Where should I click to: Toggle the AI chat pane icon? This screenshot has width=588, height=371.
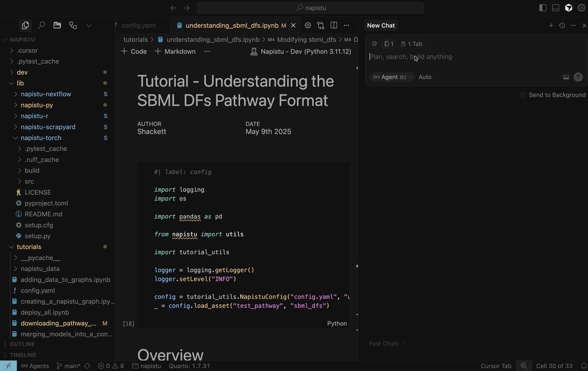(x=569, y=8)
